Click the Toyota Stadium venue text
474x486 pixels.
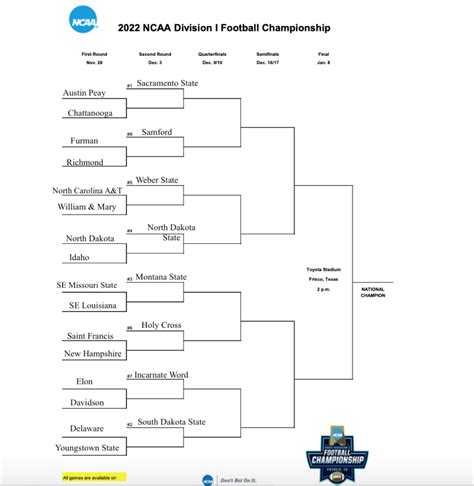tap(324, 269)
